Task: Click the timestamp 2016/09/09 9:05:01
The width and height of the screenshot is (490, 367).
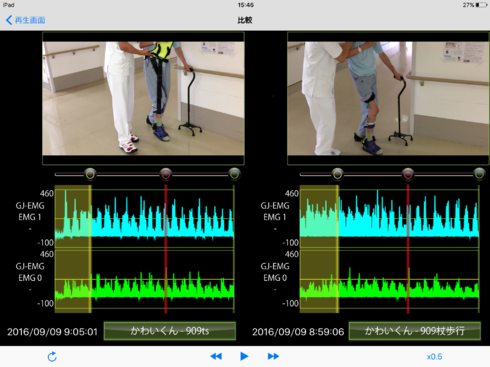Action: [x=52, y=332]
